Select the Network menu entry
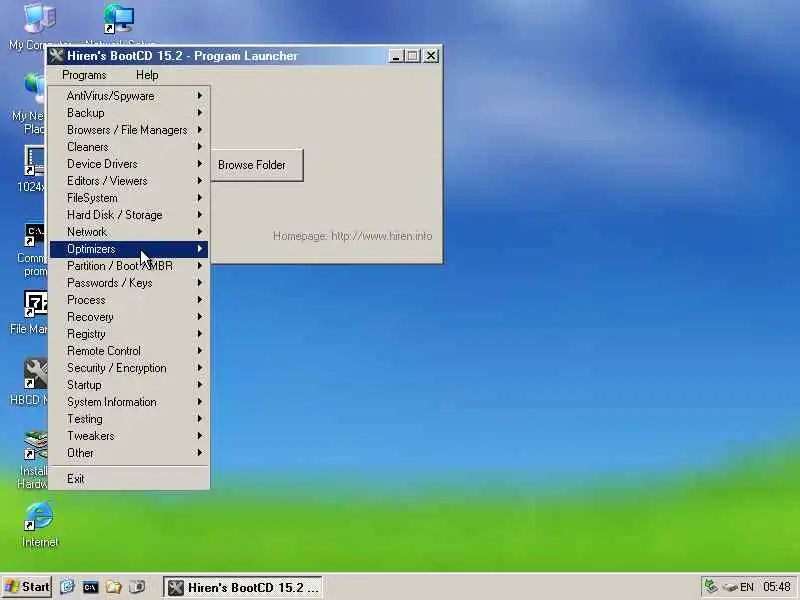 pyautogui.click(x=129, y=232)
